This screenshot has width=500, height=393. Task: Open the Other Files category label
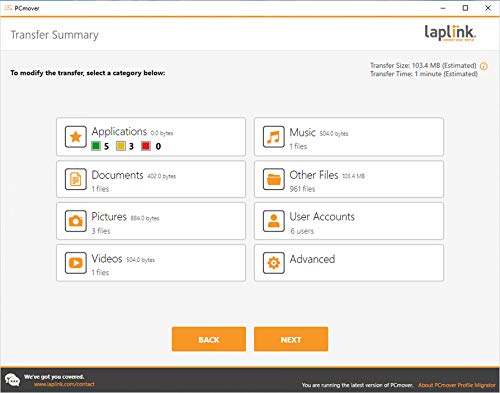314,175
